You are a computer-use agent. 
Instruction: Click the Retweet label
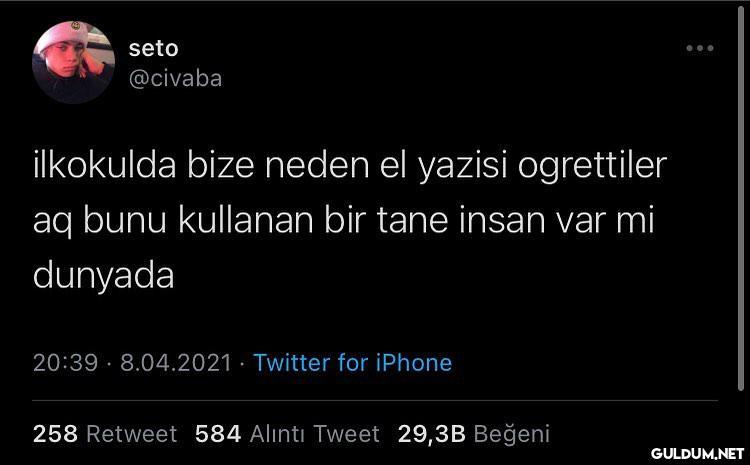132,434
